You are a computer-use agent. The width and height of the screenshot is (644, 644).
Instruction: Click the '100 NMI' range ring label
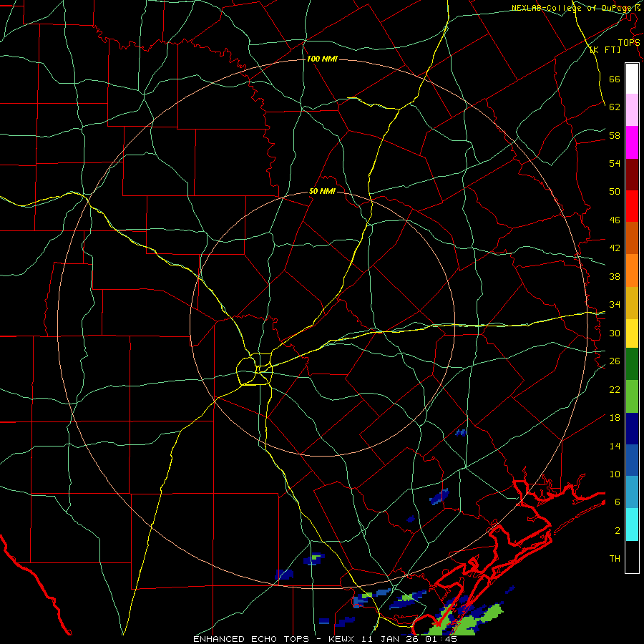click(x=322, y=59)
